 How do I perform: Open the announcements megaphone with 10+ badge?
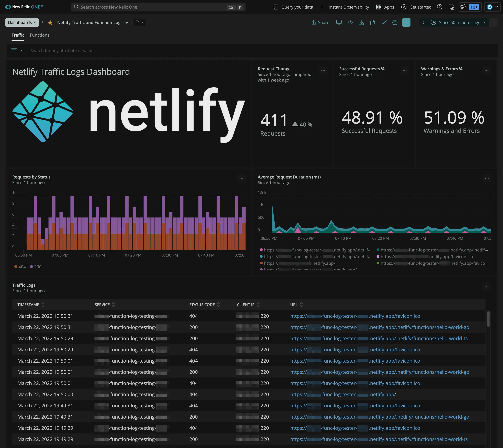tap(470, 7)
